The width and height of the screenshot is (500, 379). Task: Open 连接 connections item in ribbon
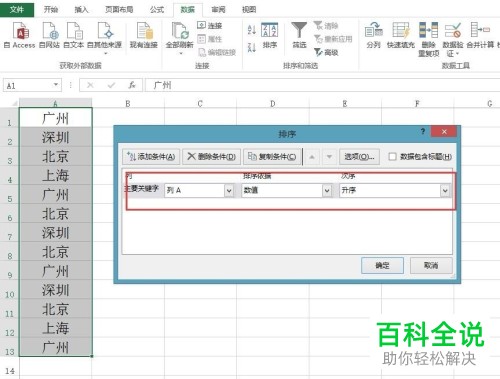tap(210, 25)
